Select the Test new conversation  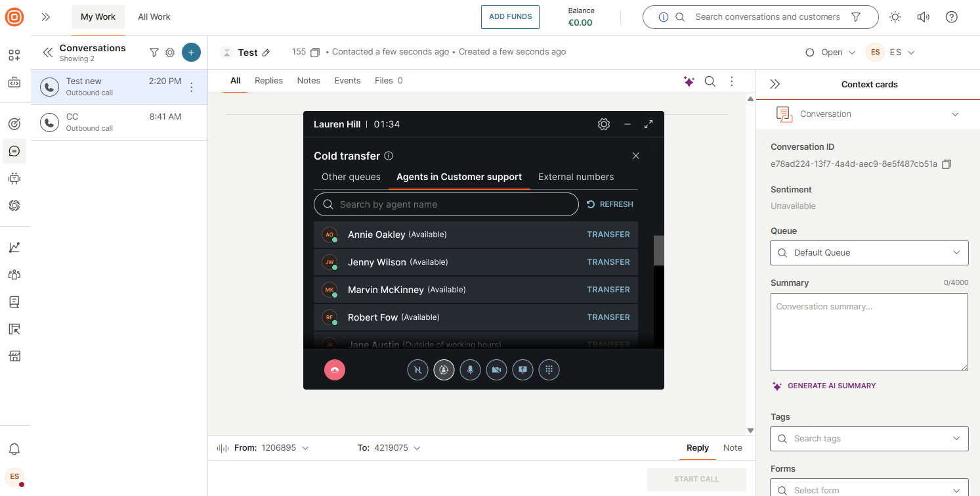[x=119, y=87]
